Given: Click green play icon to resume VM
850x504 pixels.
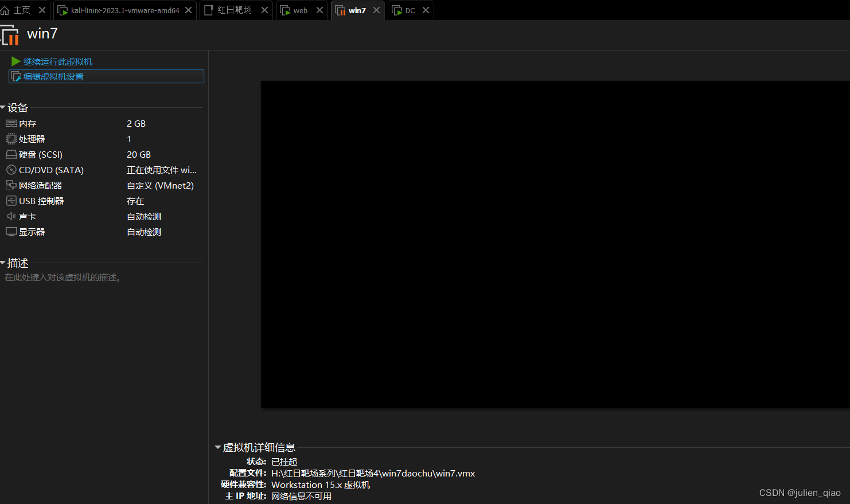Looking at the screenshot, I should [16, 61].
